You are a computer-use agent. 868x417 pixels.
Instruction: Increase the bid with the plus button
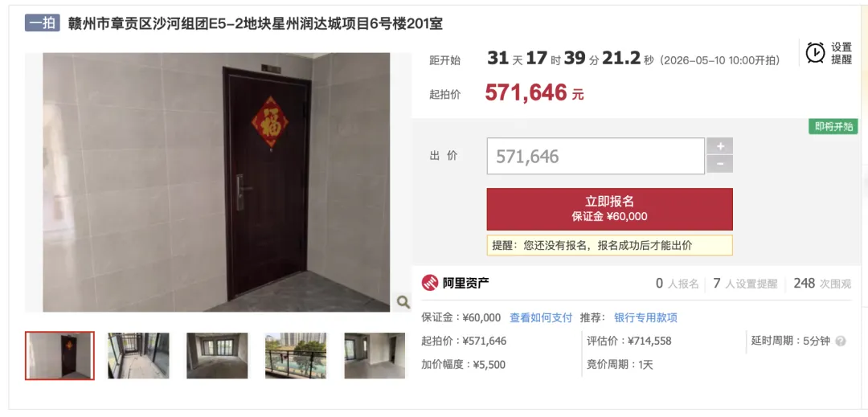719,146
